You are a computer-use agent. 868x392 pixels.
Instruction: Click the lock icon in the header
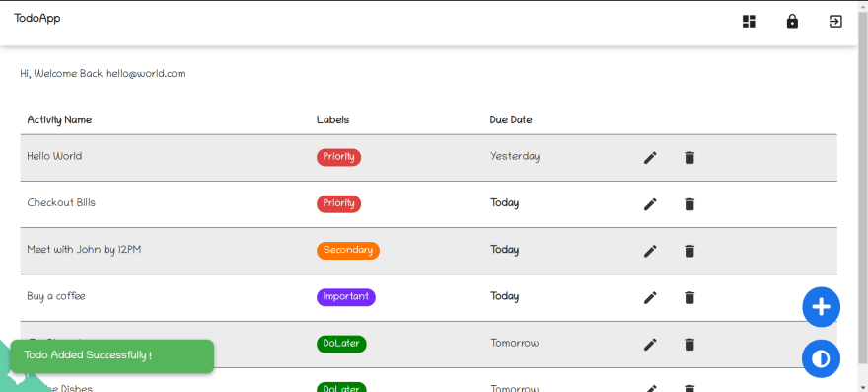point(792,22)
